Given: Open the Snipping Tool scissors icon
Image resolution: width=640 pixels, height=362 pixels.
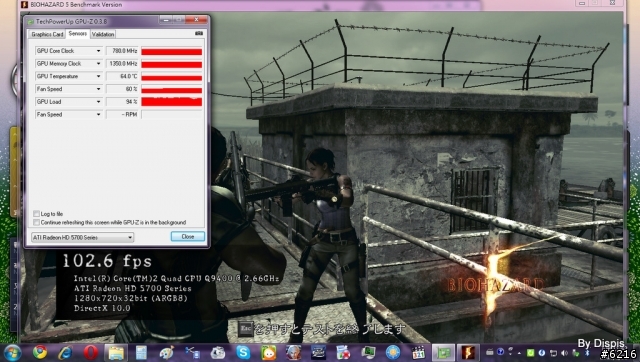Looking at the screenshot, I should [192, 352].
